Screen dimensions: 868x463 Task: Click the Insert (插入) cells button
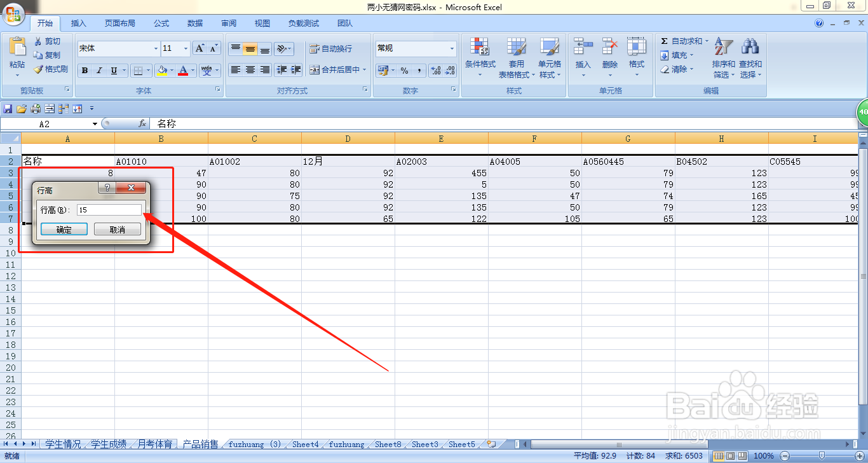583,57
